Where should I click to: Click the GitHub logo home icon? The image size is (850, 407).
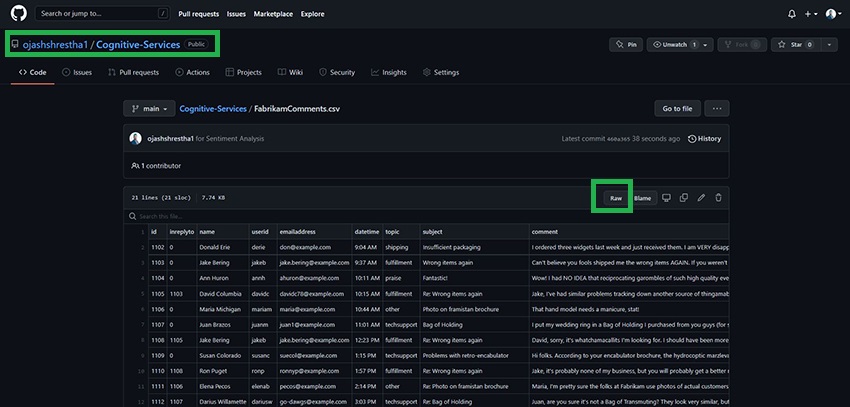pyautogui.click(x=19, y=14)
